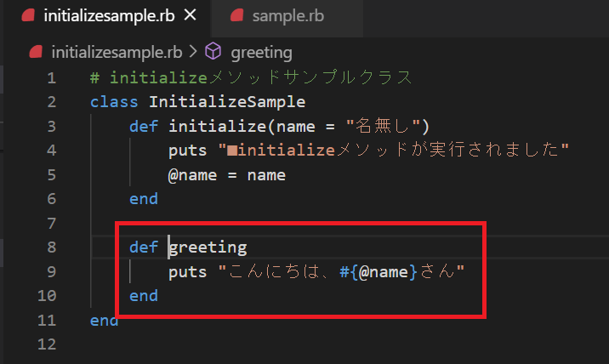The width and height of the screenshot is (609, 364).
Task: Click the orange color square in puts string
Action: tap(232, 151)
